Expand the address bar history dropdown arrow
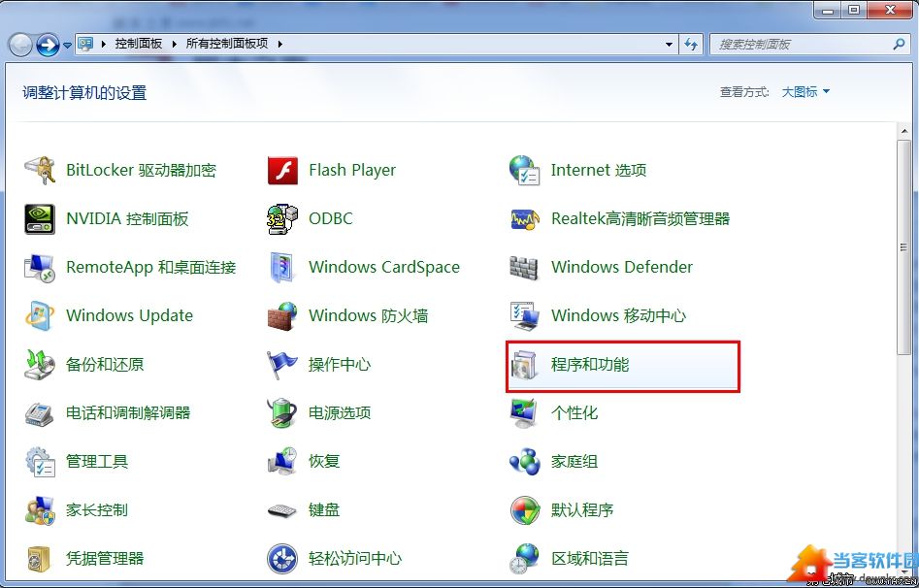This screenshot has width=919, height=588. pos(669,45)
